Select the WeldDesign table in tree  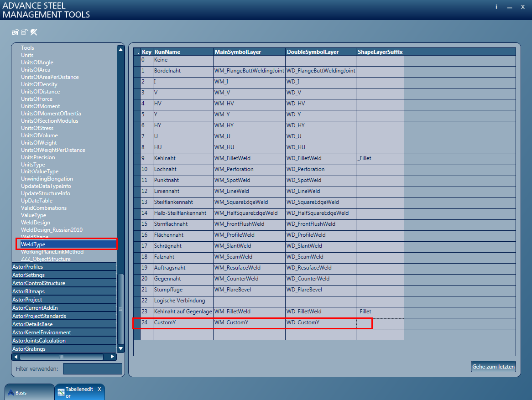(35, 223)
